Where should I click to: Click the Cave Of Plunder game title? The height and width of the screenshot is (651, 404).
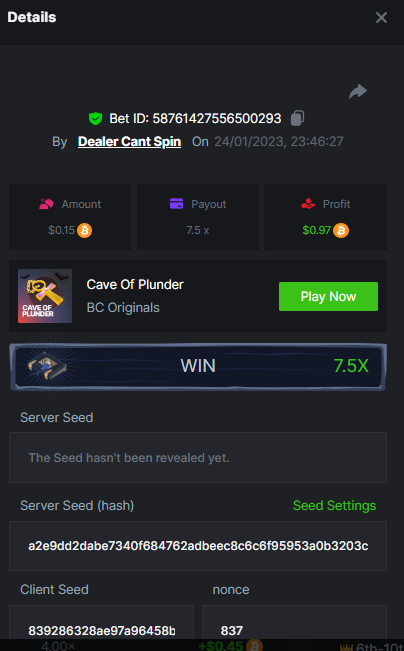click(x=135, y=284)
